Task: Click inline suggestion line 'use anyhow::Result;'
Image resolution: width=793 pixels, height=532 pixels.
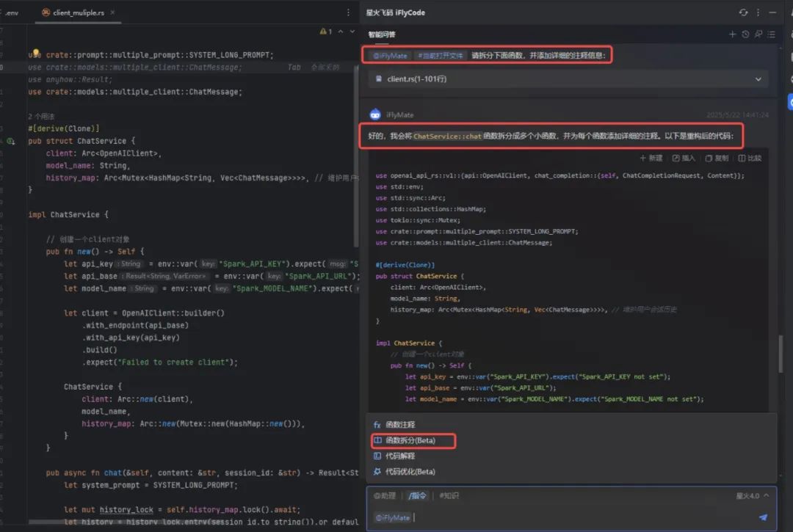Action: click(70, 79)
